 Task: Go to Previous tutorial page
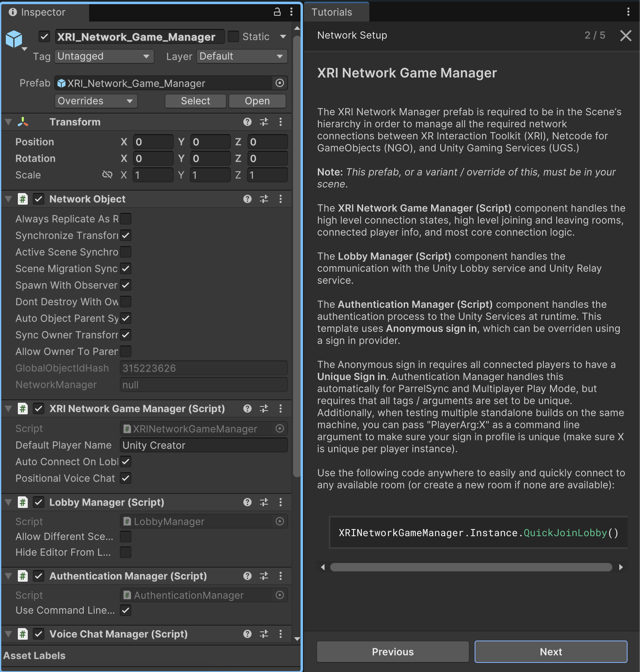click(393, 652)
